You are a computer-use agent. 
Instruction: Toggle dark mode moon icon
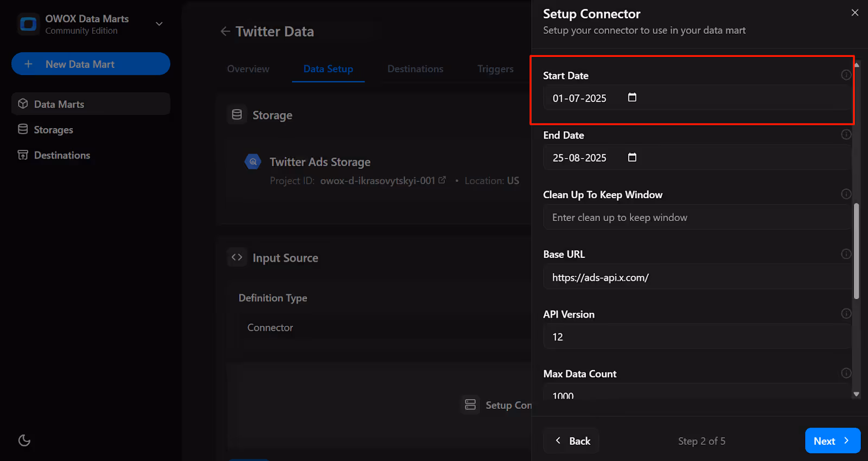(x=24, y=440)
